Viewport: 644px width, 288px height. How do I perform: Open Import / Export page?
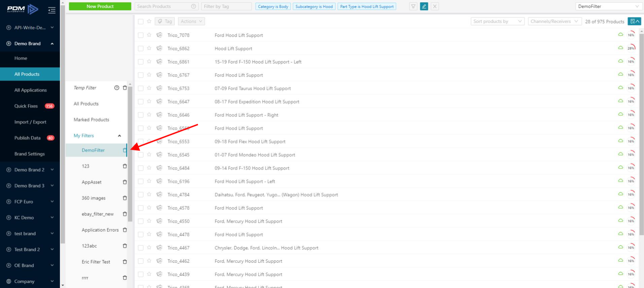click(30, 122)
